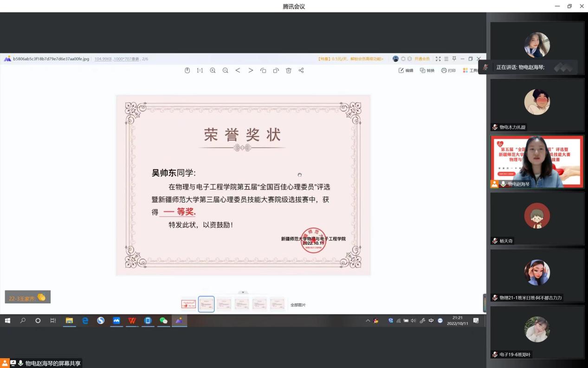This screenshot has height=368, width=588.
Task: Select 物电赵海琴 participant video tile
Action: (x=537, y=162)
